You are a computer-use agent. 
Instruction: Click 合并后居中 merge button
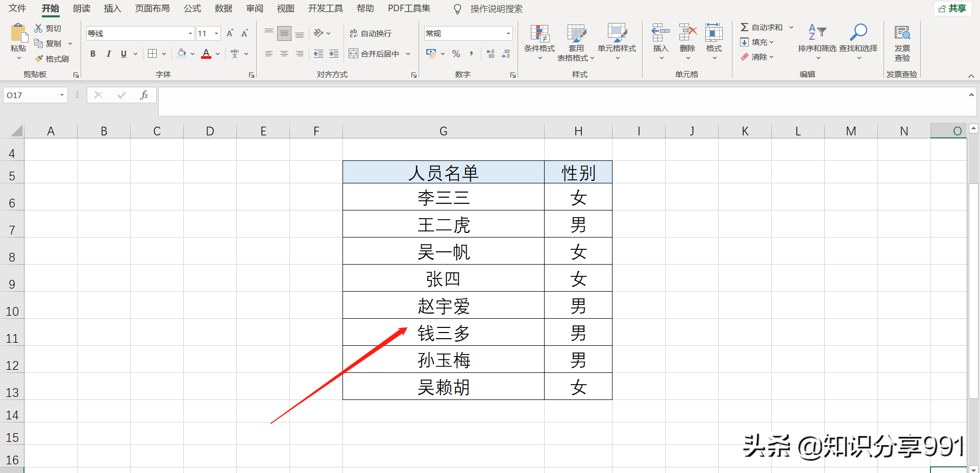click(374, 54)
